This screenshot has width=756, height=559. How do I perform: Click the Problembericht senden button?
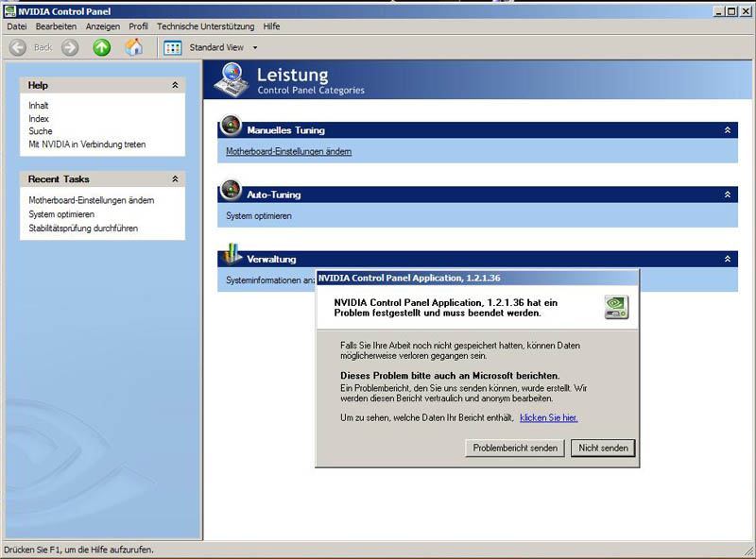pyautogui.click(x=515, y=448)
